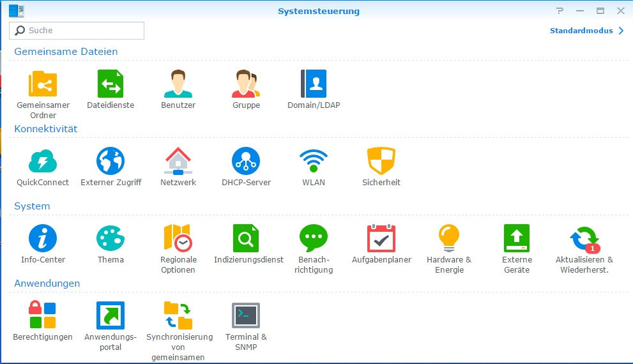Open Aufgabenplaner task scheduler
This screenshot has height=364, width=633.
pos(381,238)
